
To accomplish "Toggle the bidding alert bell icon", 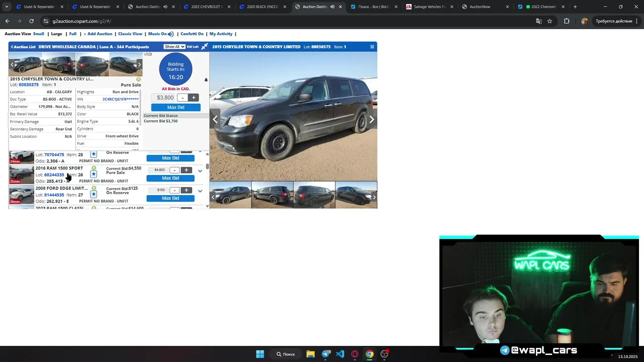I will coord(206,80).
